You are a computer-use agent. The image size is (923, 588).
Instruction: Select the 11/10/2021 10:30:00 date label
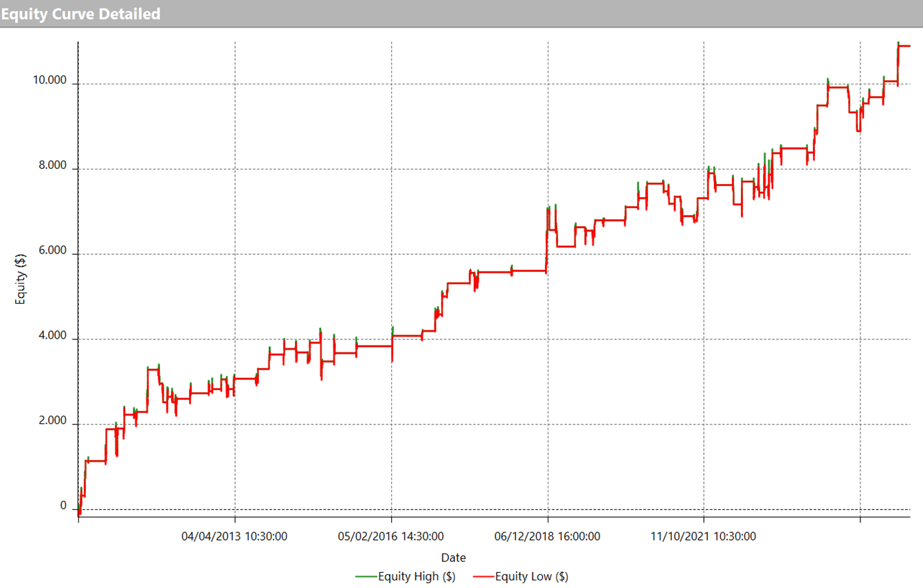(703, 536)
